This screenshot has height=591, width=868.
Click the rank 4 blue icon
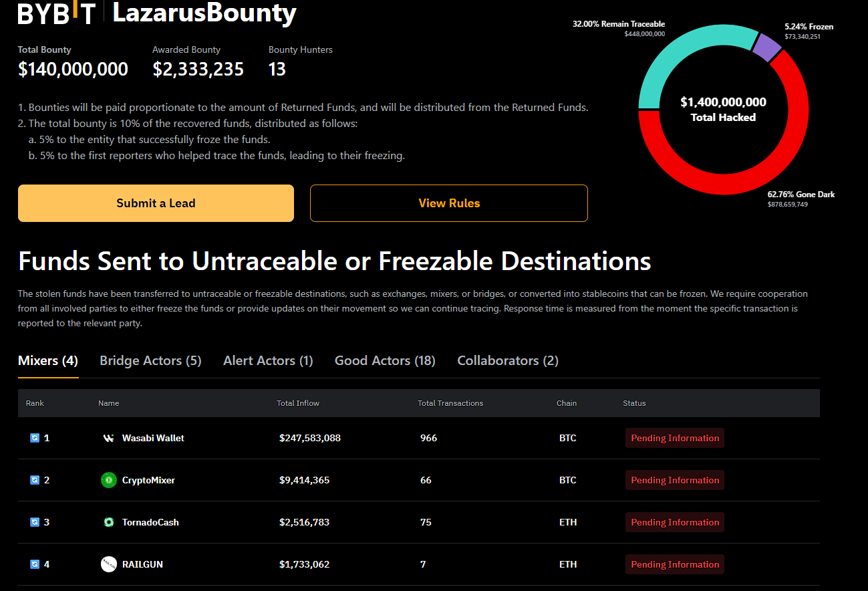(x=35, y=564)
